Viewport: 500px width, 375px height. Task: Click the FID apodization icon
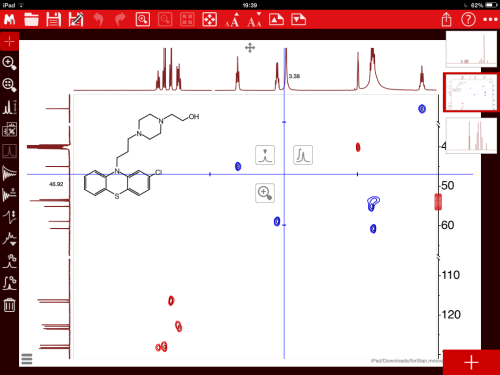pos(9,195)
